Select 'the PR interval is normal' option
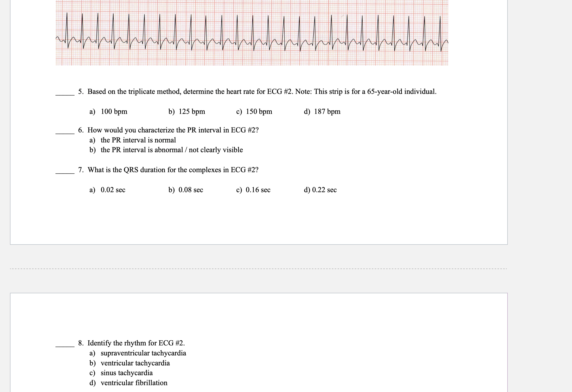Screen dimensions: 572x392 click(x=133, y=140)
